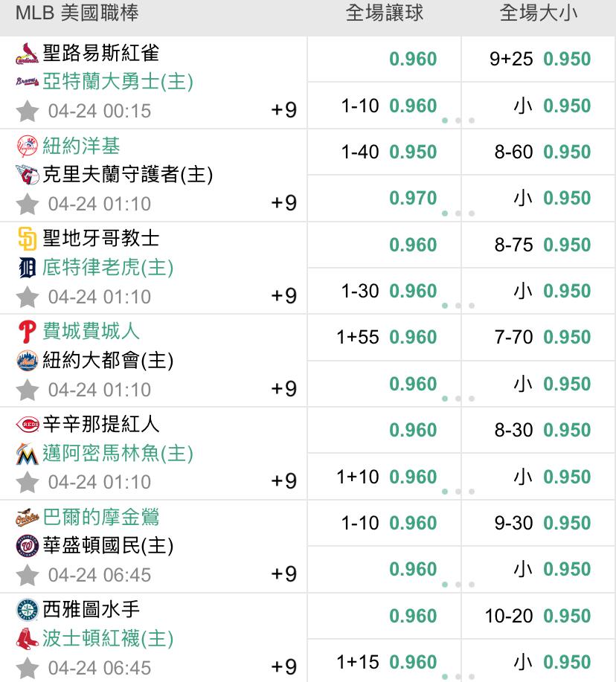Screen dimensions: 616x682
Task: Click the Baltimore Orioles logo
Action: [x=27, y=517]
